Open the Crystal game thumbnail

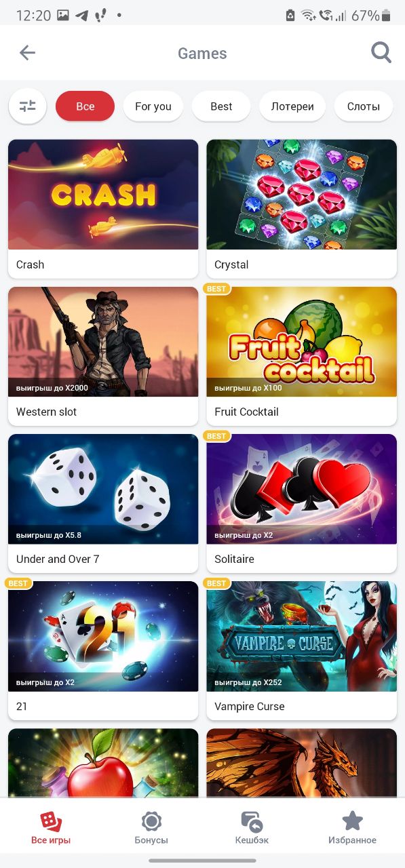pyautogui.click(x=301, y=195)
